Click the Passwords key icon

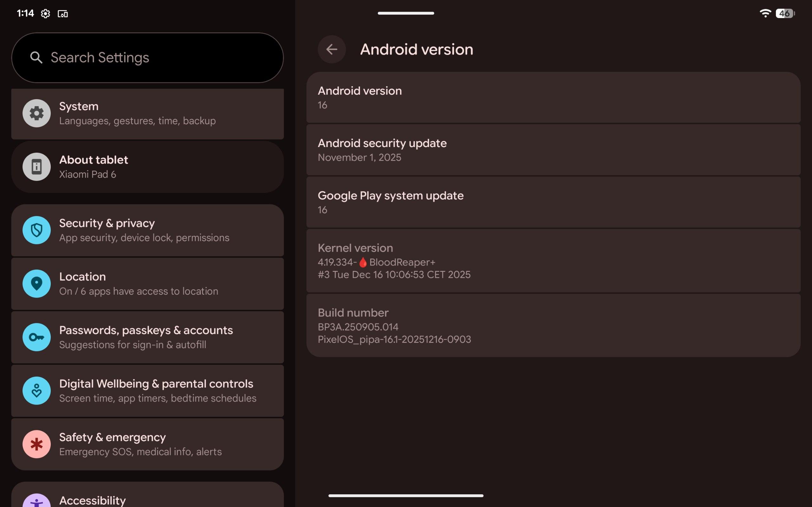click(x=36, y=337)
